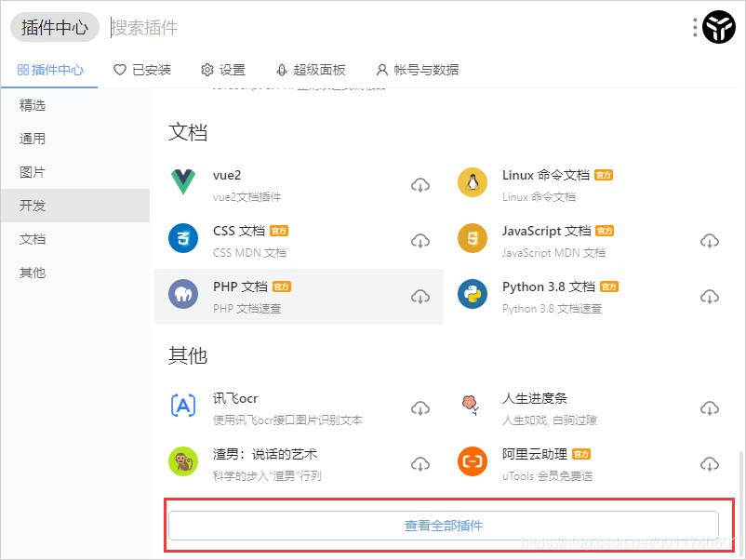Select 文档 category in sidebar
The image size is (746, 560).
tap(74, 239)
